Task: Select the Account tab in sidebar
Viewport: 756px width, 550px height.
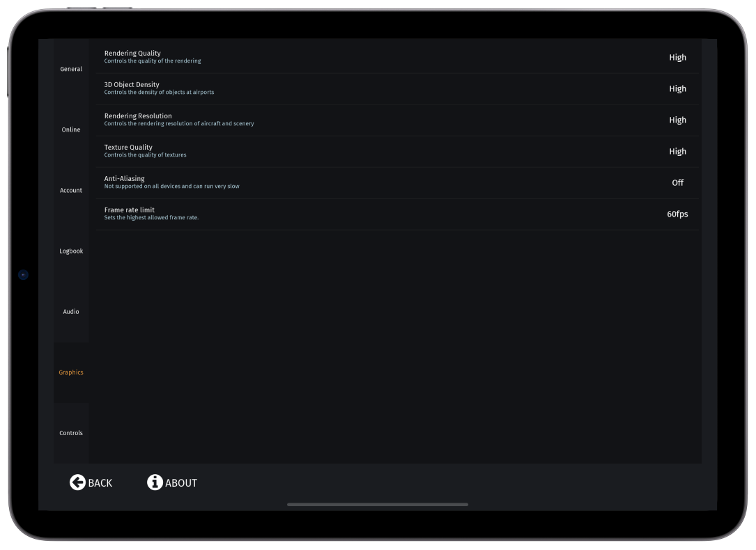Action: (x=71, y=190)
